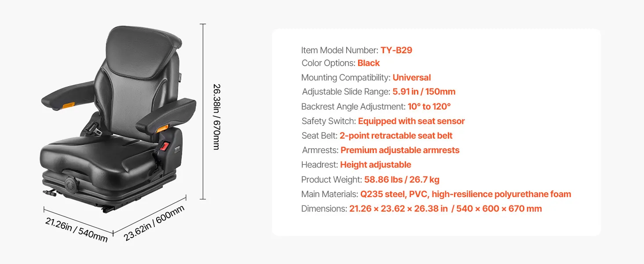Click the Black color option value
Screen dimensions: 644x264
pos(369,63)
